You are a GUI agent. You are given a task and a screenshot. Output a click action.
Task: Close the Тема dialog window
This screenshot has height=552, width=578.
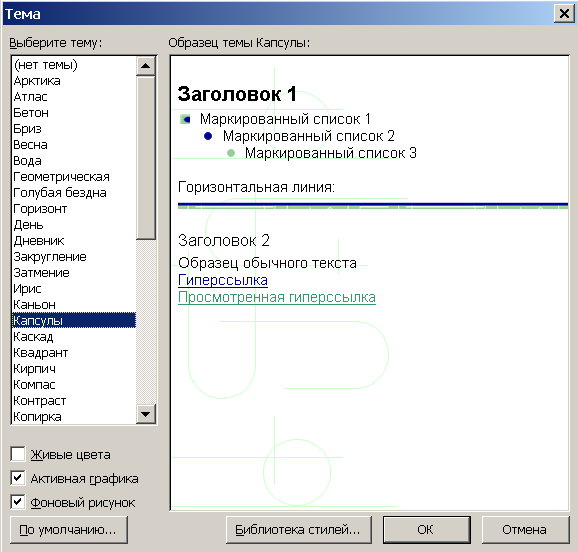point(564,14)
